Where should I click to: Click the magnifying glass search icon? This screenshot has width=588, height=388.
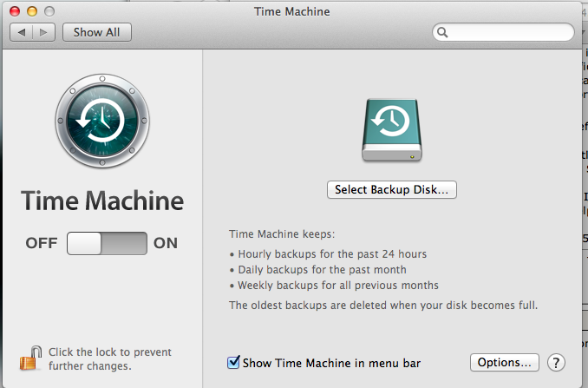pos(442,32)
